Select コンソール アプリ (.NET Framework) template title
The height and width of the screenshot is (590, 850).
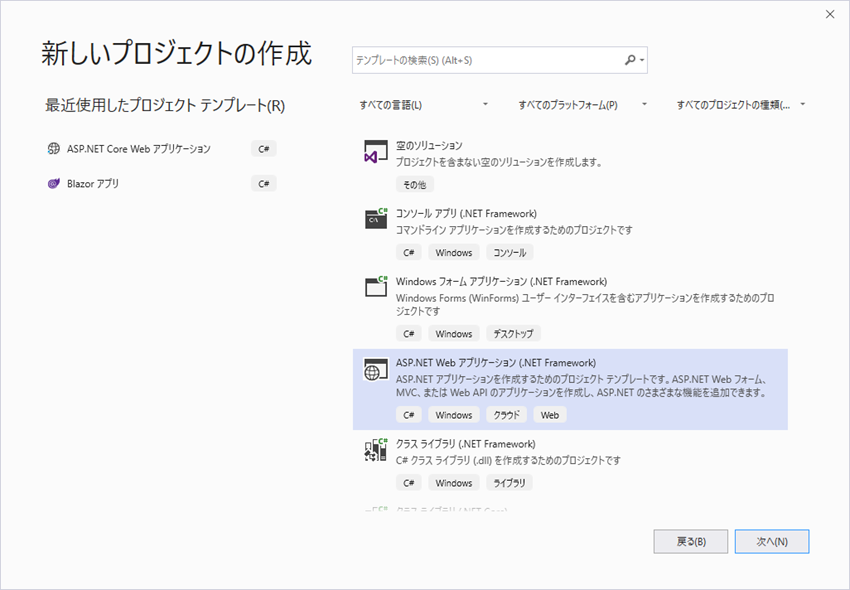coord(466,213)
